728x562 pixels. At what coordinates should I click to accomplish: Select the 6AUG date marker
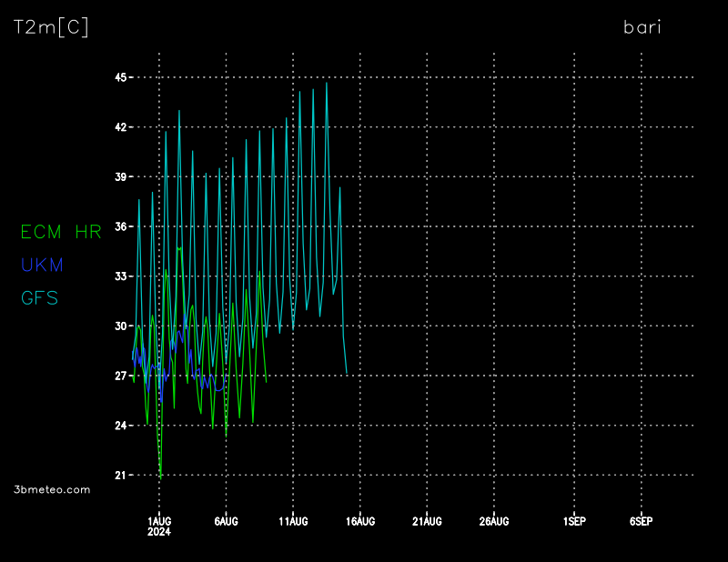click(x=226, y=521)
